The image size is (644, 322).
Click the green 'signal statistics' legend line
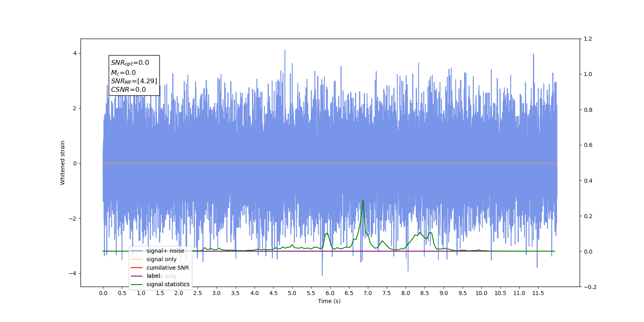click(x=137, y=285)
